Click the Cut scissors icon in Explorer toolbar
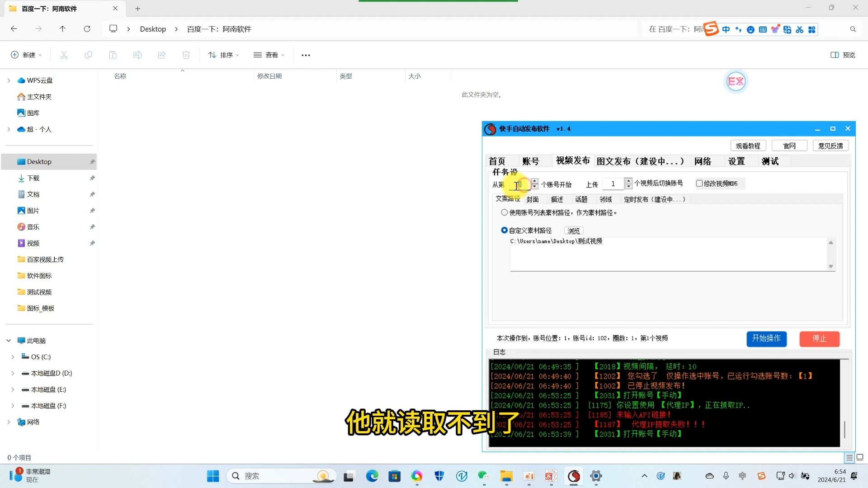The height and width of the screenshot is (488, 868). click(x=64, y=55)
